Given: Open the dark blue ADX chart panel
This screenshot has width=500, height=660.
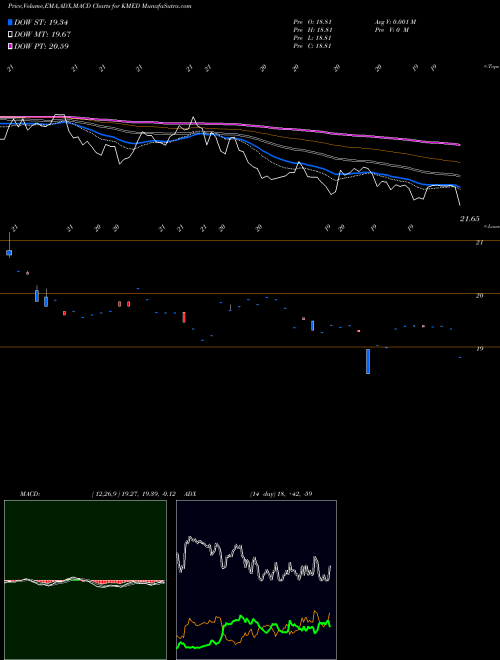Looking at the screenshot, I should pos(256,580).
